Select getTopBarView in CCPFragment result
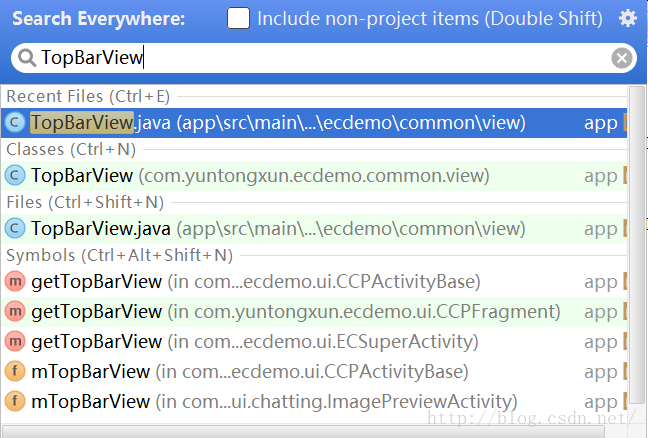The image size is (648, 438). coord(314,312)
